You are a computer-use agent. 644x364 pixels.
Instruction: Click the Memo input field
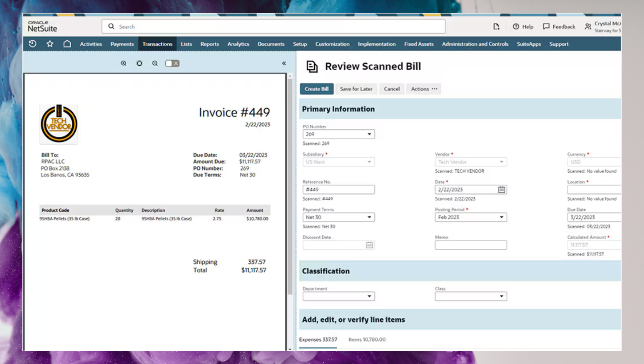[471, 245]
